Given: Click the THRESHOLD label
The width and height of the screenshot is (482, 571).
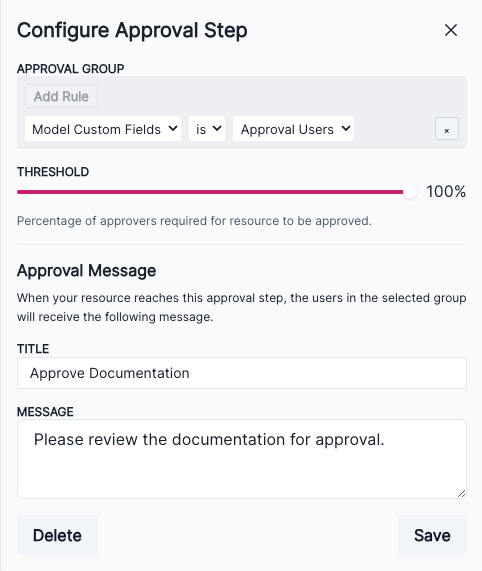Looking at the screenshot, I should point(53,172).
